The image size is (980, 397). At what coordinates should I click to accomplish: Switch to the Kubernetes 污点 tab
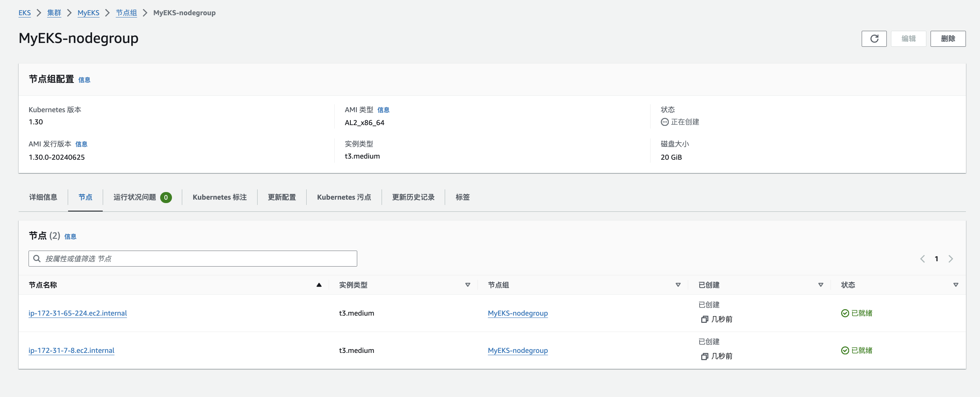[344, 197]
